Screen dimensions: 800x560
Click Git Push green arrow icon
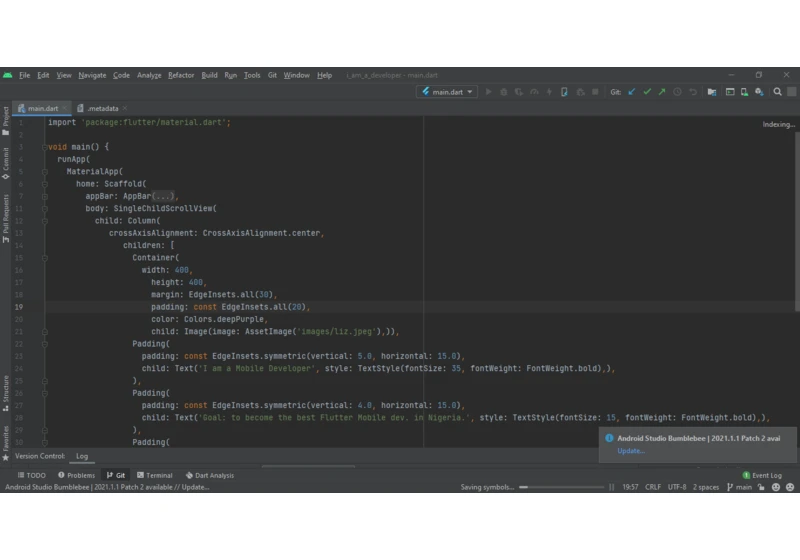click(x=662, y=92)
